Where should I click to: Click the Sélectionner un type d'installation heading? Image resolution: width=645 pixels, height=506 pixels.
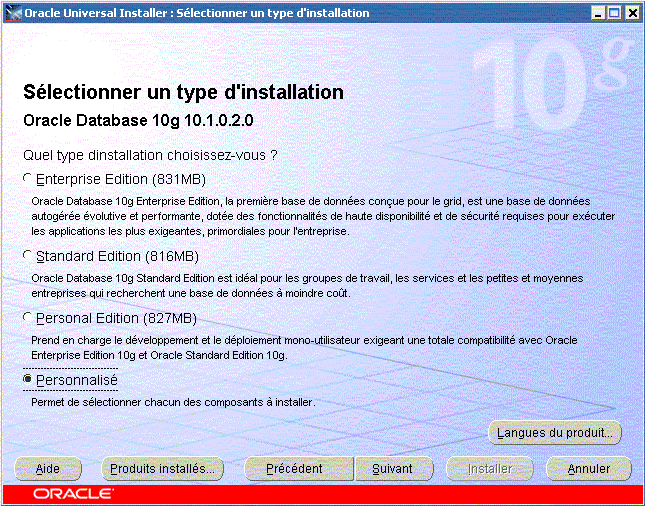tap(183, 93)
